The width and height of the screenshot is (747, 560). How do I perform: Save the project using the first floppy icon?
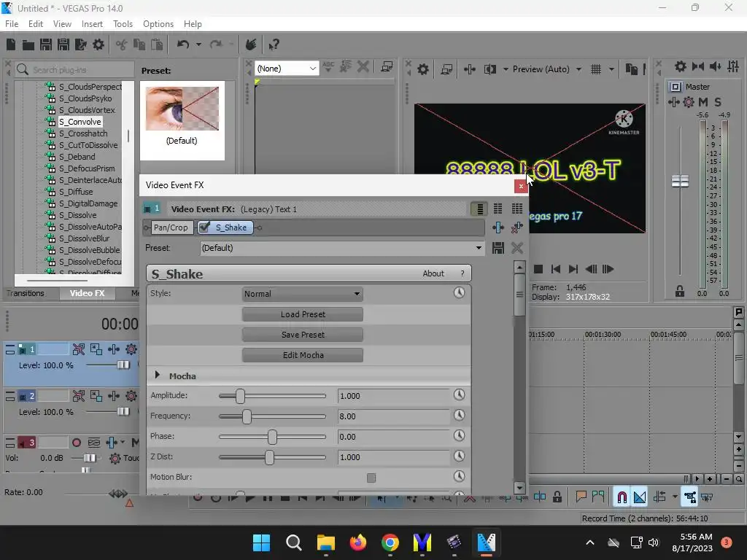46,44
